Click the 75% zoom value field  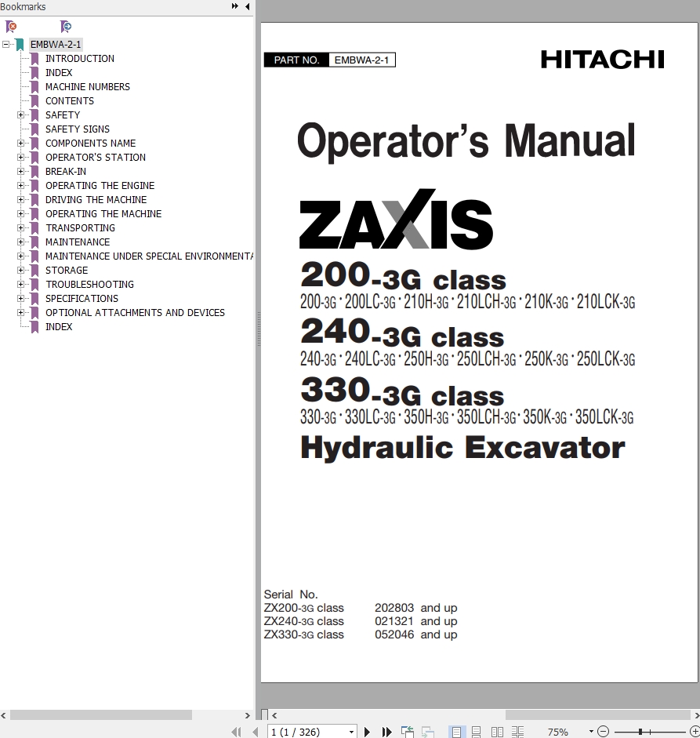pos(558,732)
